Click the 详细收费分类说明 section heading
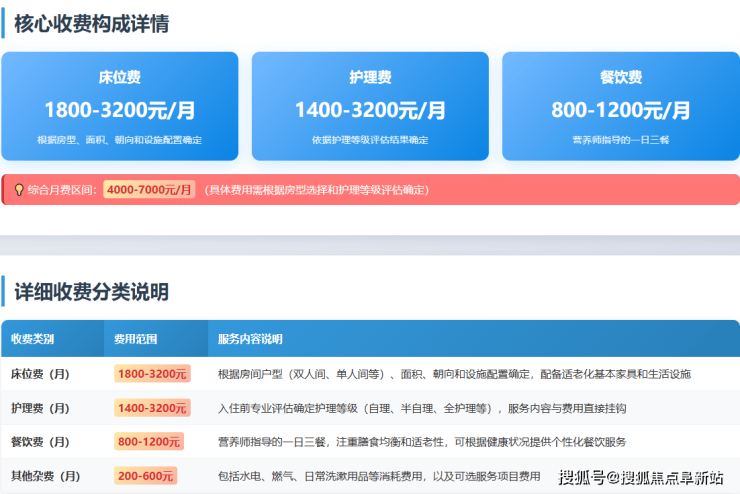The height and width of the screenshot is (494, 740). click(x=91, y=292)
